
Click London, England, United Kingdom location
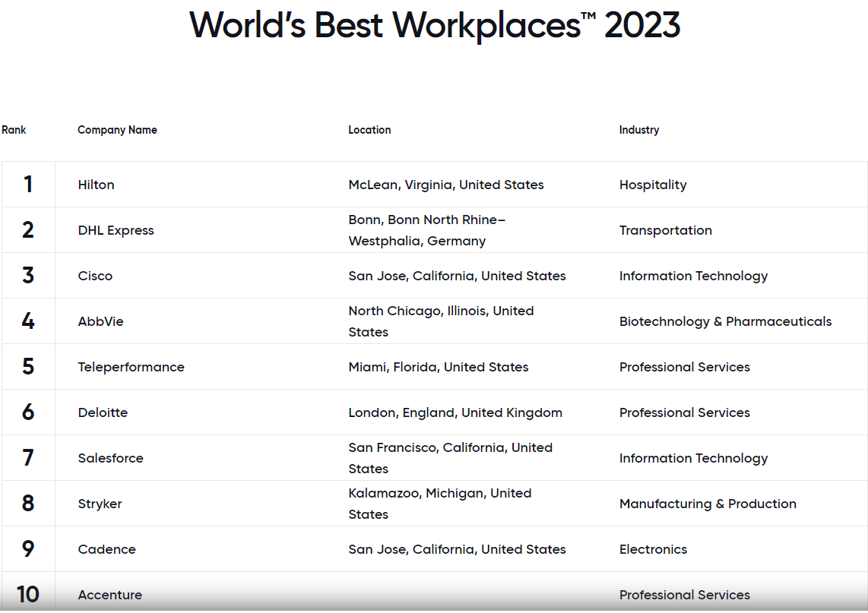455,412
